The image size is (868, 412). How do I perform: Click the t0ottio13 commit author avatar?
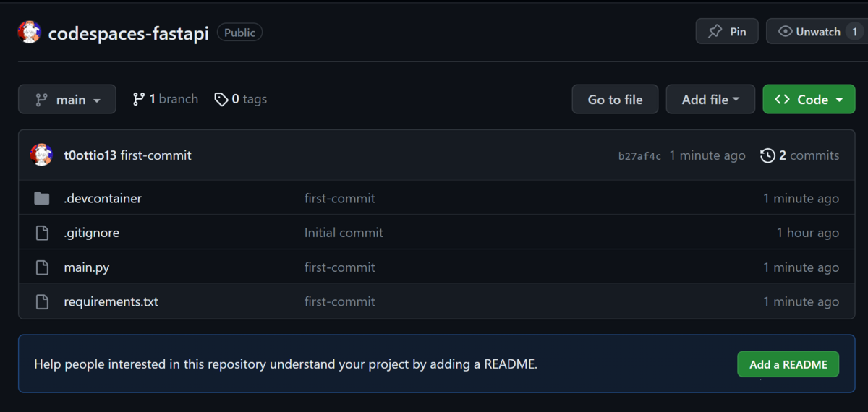(x=41, y=155)
